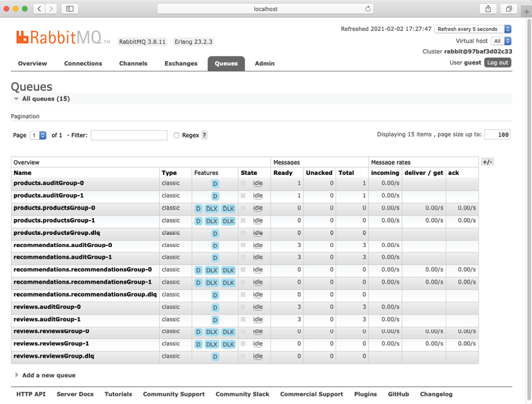This screenshot has width=532, height=404.
Task: Click Safari forward navigation arrow
Action: pyautogui.click(x=51, y=9)
